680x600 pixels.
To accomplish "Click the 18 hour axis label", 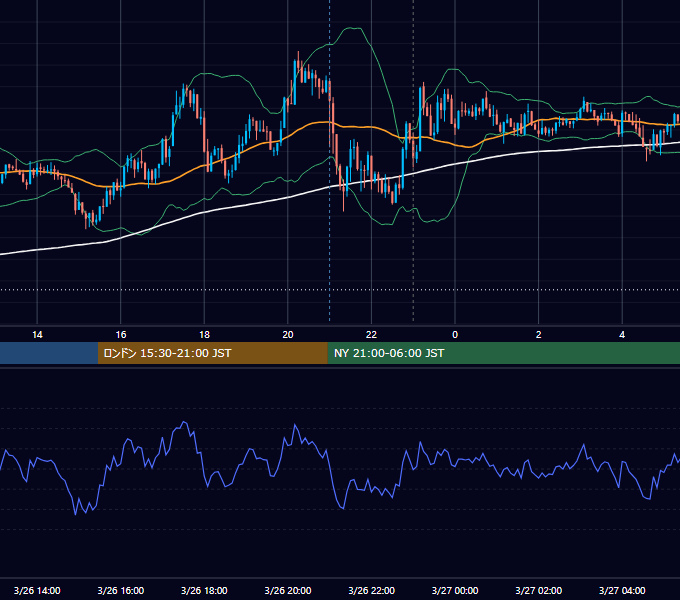I will (x=204, y=335).
